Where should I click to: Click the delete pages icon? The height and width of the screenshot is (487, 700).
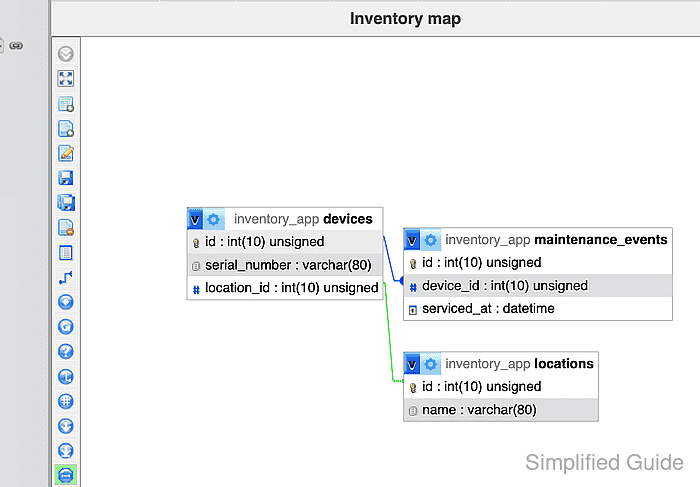tap(66, 228)
